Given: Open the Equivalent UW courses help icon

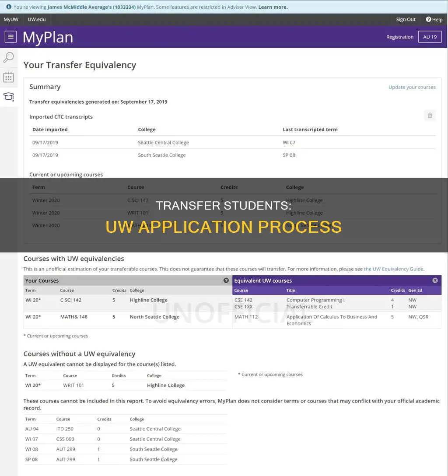Looking at the screenshot, I should click(x=435, y=280).
